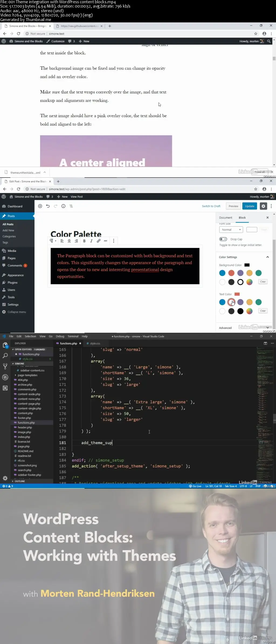The width and height of the screenshot is (276, 644).
Task: Align paragraph text center in the block toolbar
Action: [x=69, y=241]
